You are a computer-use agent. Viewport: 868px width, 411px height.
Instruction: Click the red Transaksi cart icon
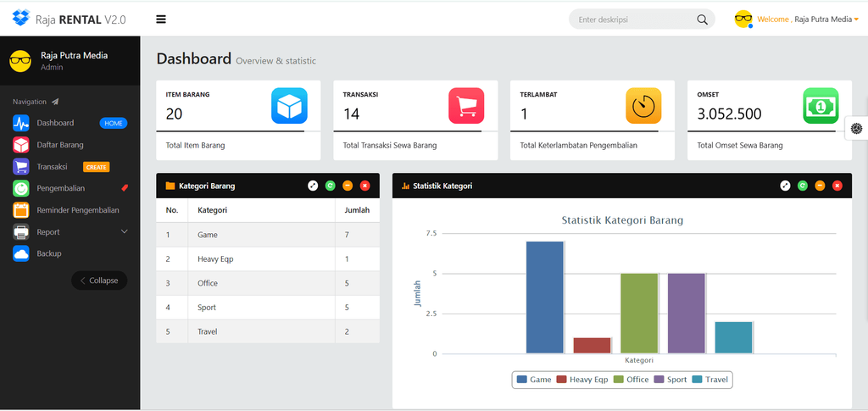point(466,106)
